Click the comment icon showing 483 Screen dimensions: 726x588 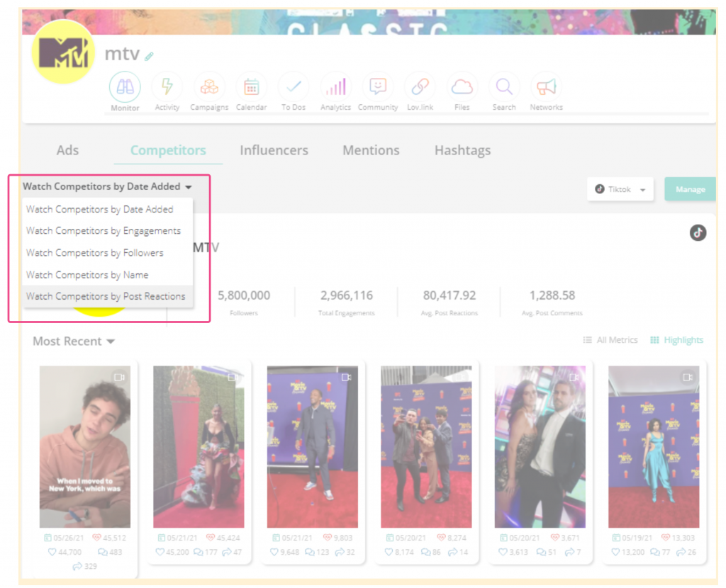pos(103,552)
